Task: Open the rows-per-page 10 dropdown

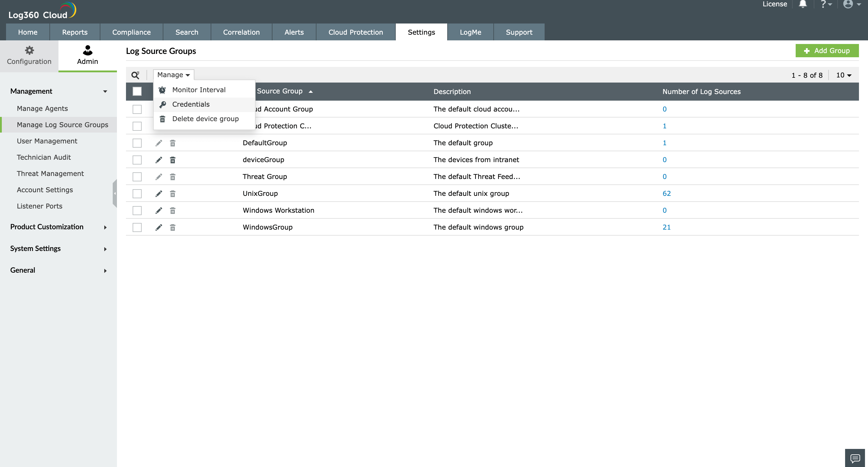Action: pyautogui.click(x=843, y=75)
